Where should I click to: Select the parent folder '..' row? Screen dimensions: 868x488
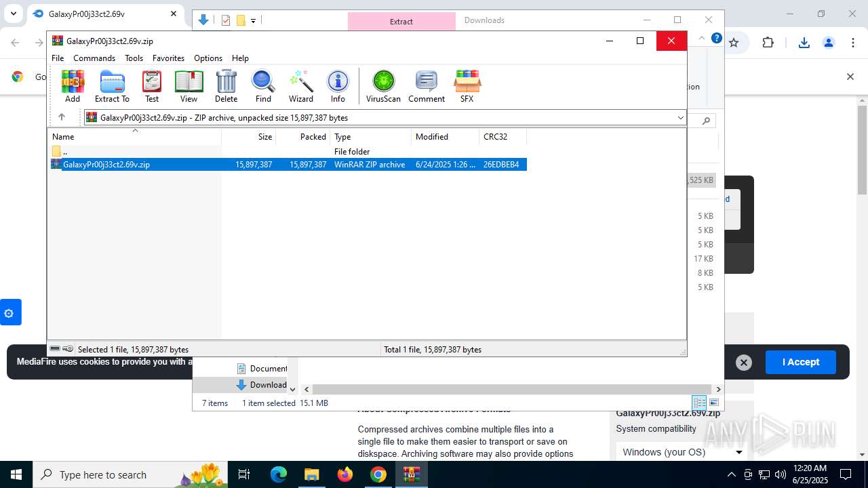(x=288, y=152)
